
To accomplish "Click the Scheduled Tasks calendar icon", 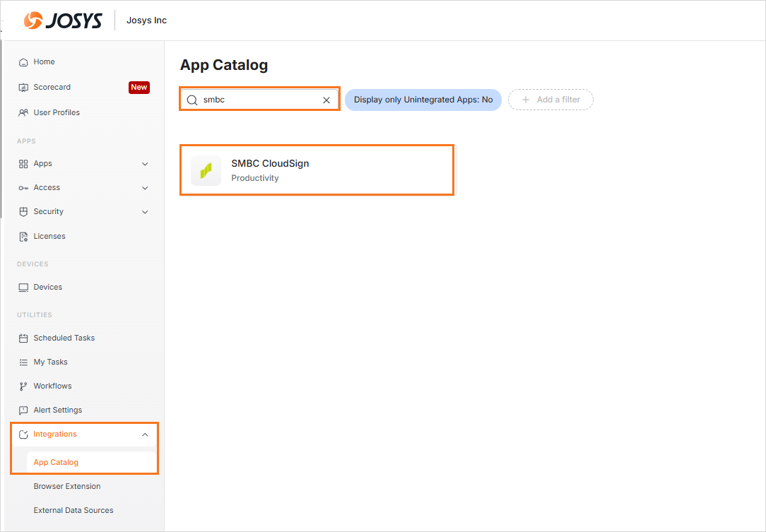I will (23, 338).
